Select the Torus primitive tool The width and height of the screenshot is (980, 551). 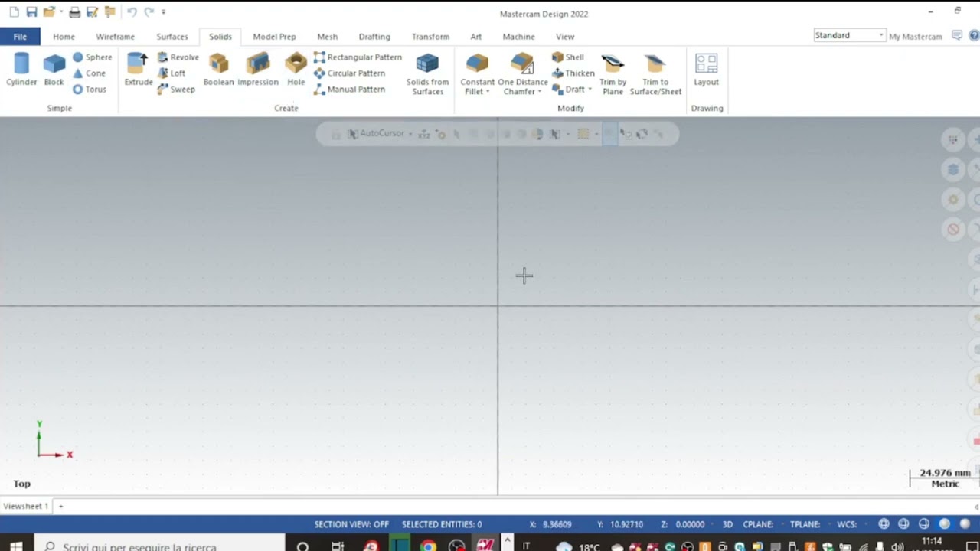(x=90, y=90)
